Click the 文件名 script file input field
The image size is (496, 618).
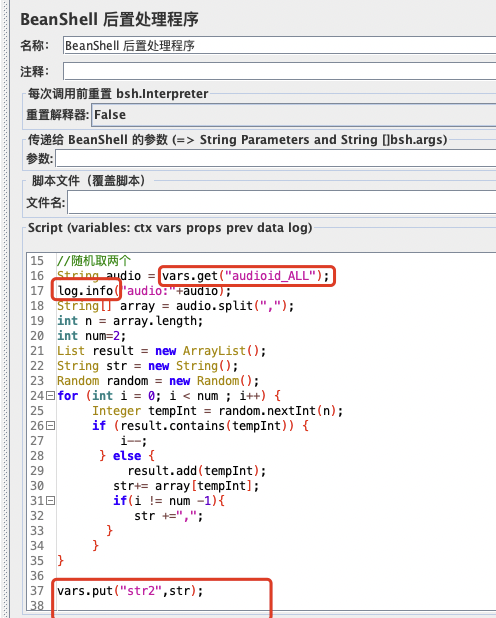pyautogui.click(x=282, y=202)
